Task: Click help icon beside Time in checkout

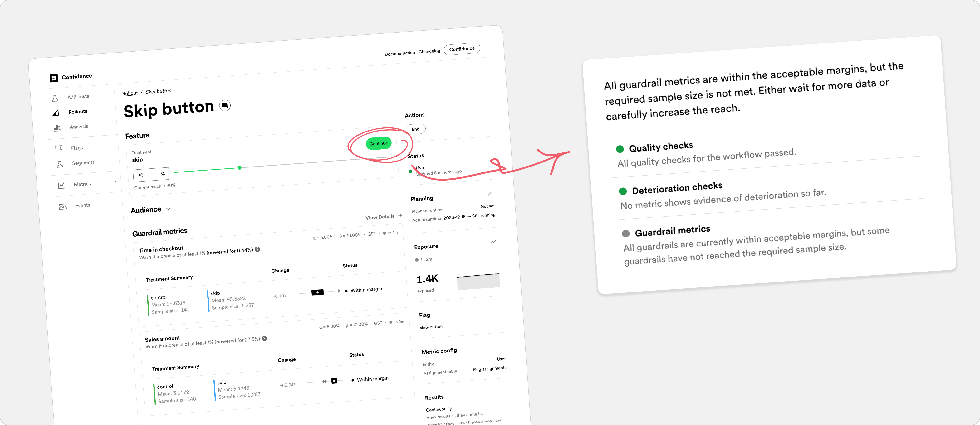Action: 257,249
